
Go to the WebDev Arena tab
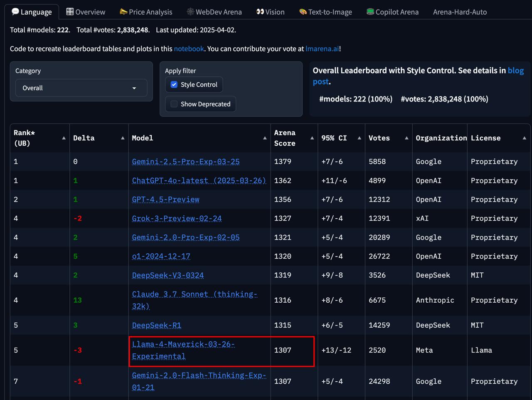tap(214, 12)
